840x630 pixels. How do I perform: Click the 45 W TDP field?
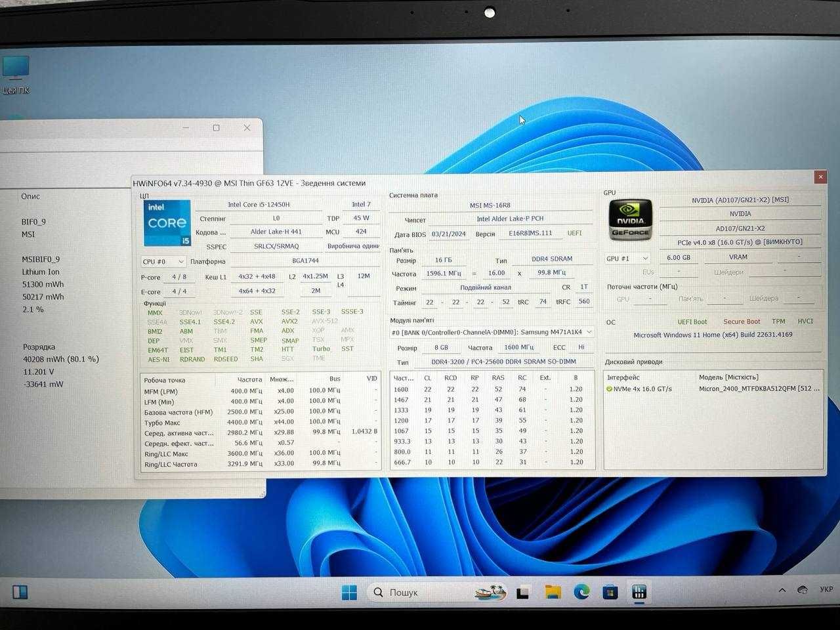point(362,218)
